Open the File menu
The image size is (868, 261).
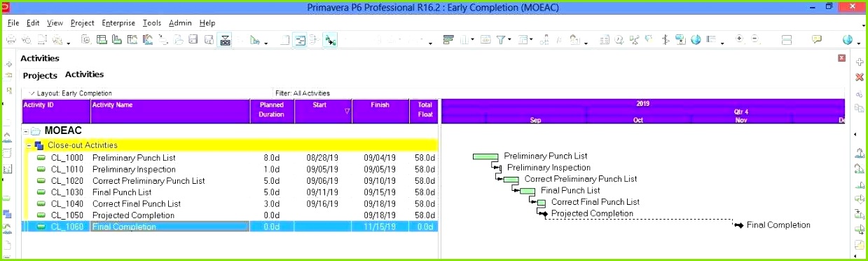click(x=13, y=22)
